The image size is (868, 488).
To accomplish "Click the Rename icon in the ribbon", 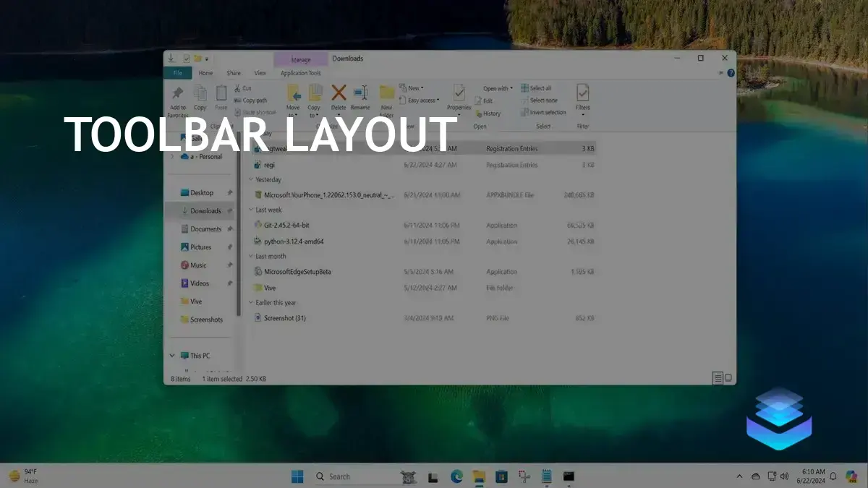I will pyautogui.click(x=360, y=93).
